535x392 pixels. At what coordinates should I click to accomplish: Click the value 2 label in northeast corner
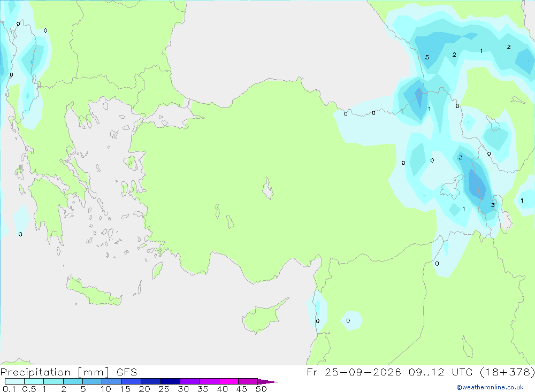coord(508,47)
